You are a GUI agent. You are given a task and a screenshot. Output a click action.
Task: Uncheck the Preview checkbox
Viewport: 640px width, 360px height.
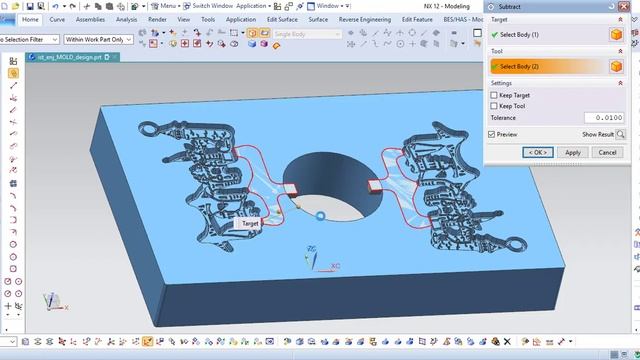[x=492, y=134]
